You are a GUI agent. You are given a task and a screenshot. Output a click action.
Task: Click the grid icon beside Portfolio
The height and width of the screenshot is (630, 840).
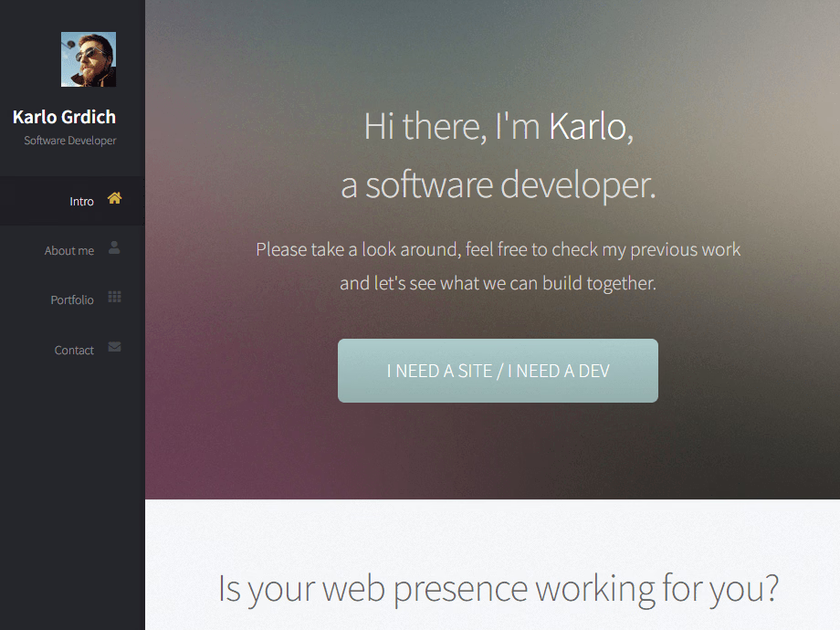coord(114,297)
